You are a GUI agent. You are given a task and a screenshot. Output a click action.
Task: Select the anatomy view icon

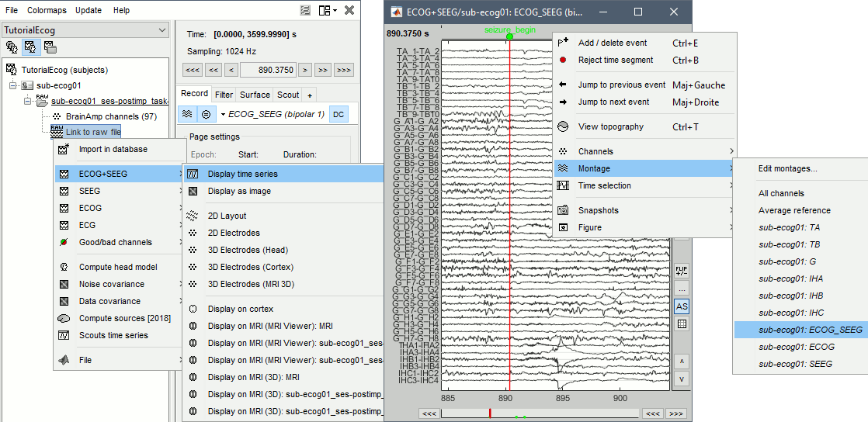pos(12,47)
